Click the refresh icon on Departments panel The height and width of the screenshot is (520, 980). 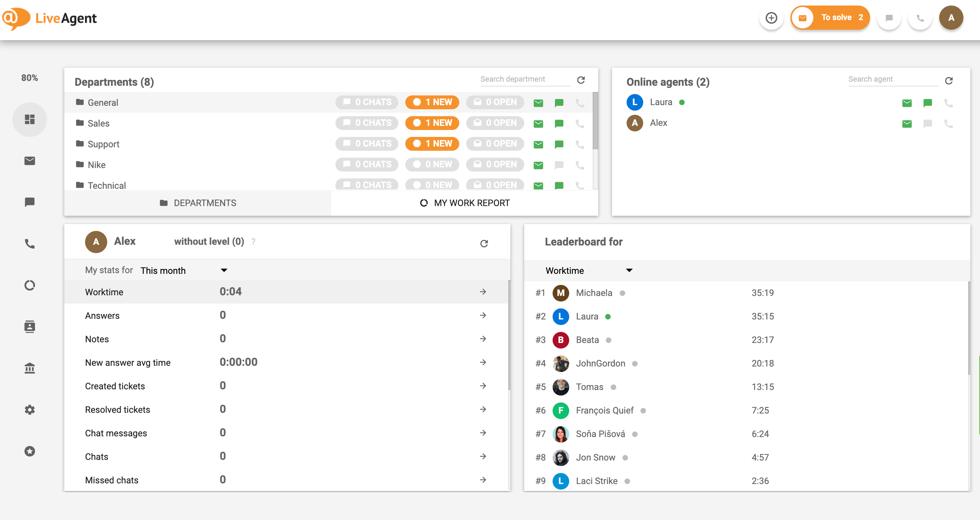581,80
